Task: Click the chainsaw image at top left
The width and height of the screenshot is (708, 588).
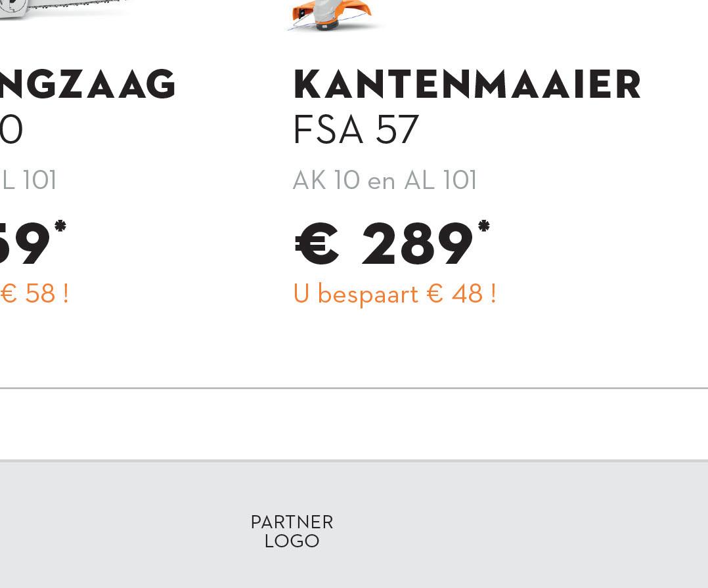Action: click(x=66, y=8)
